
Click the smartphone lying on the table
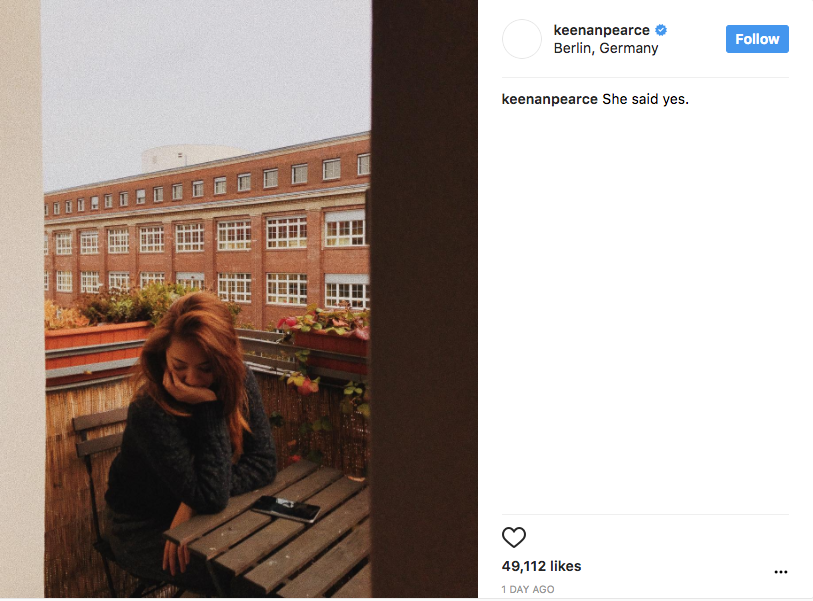point(286,508)
